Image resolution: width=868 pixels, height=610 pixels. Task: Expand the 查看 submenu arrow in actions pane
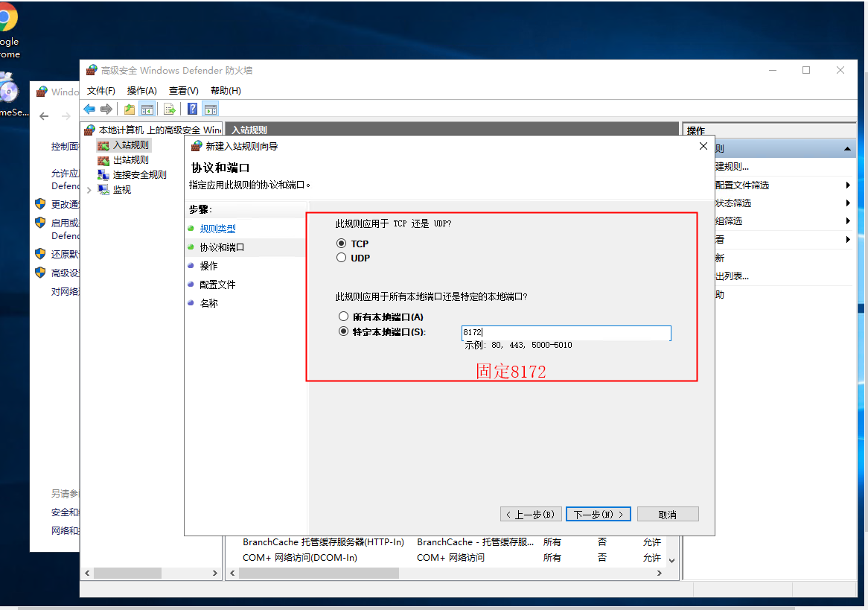[x=847, y=239]
